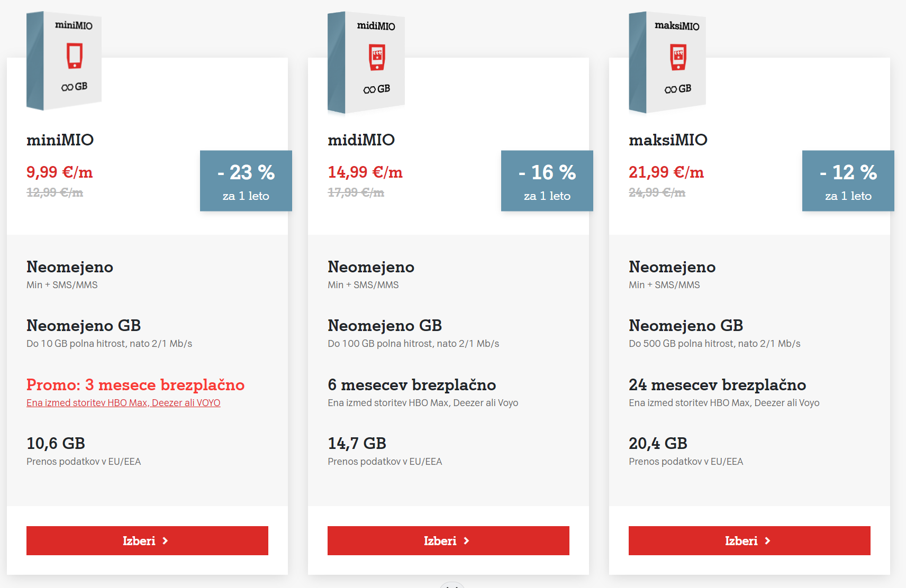Choose the midiMIO plan with Izberi button
Viewport: 906px width, 588px height.
pos(448,540)
